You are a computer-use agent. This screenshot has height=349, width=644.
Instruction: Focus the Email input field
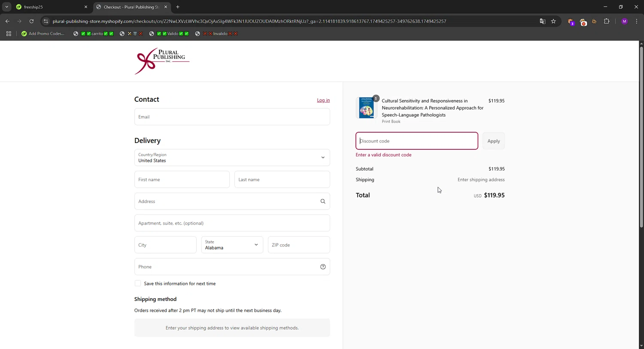click(232, 117)
